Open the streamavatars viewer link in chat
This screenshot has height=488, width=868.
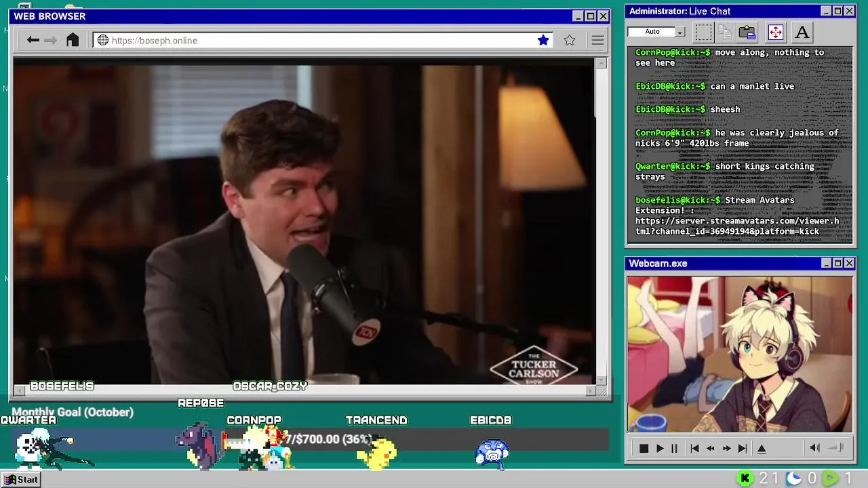coord(737,226)
